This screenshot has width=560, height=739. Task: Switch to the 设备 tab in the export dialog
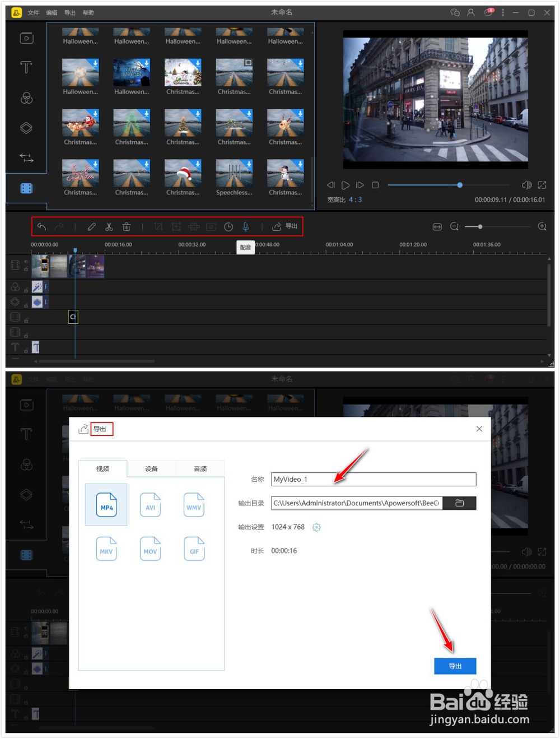pos(151,469)
